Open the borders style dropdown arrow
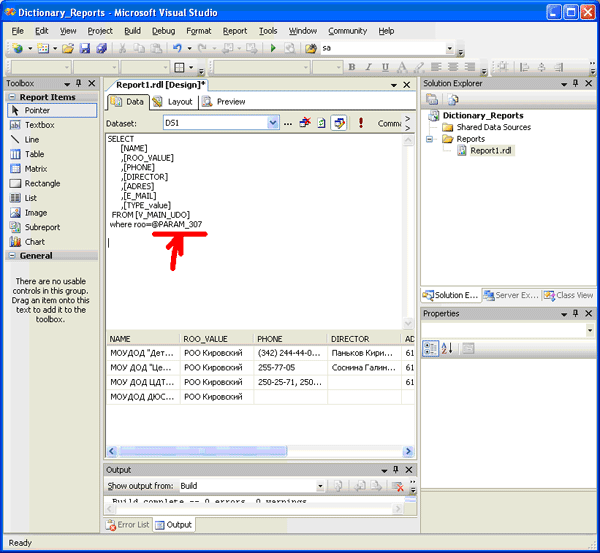The width and height of the screenshot is (600, 553). pyautogui.click(x=191, y=68)
